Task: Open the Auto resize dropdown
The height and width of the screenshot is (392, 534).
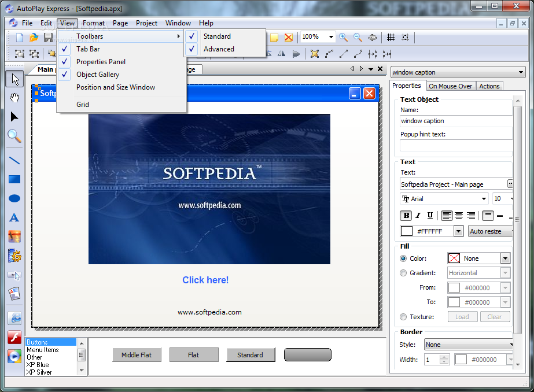Action: [x=491, y=231]
